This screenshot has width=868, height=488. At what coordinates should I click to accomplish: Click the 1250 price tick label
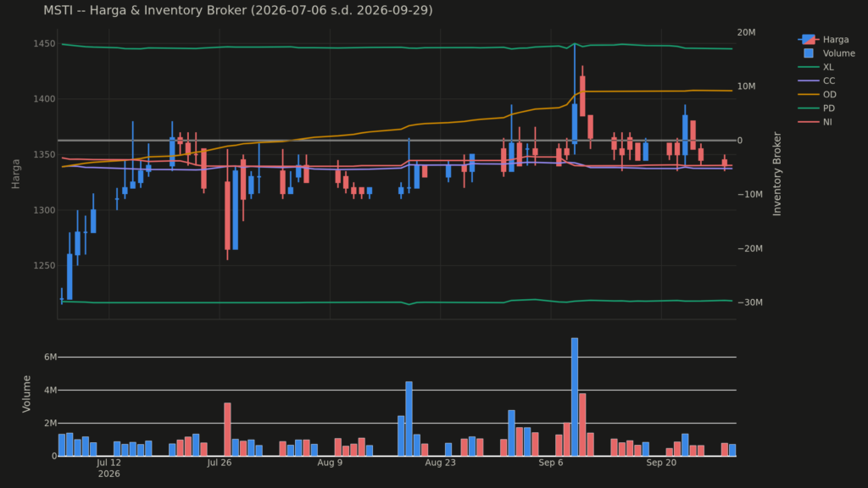point(44,265)
